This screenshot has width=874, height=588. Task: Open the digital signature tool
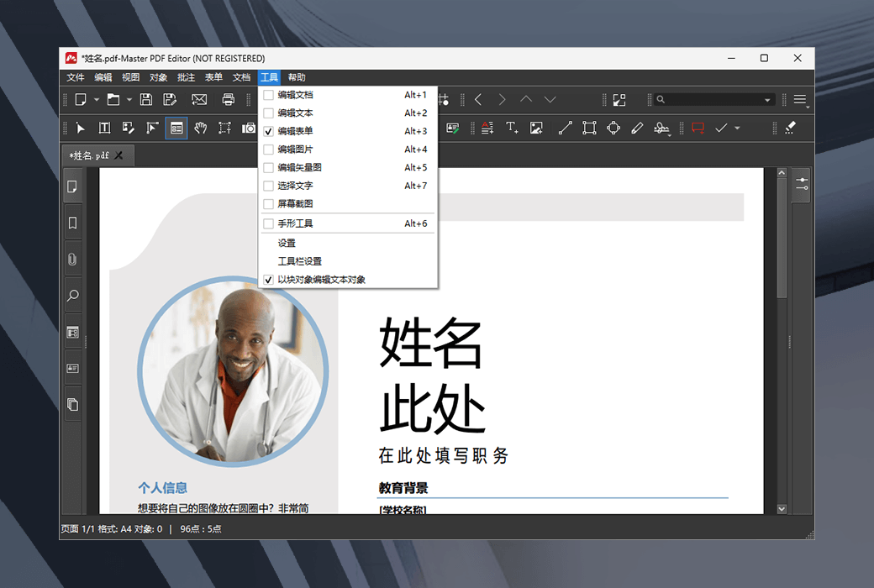(x=661, y=128)
